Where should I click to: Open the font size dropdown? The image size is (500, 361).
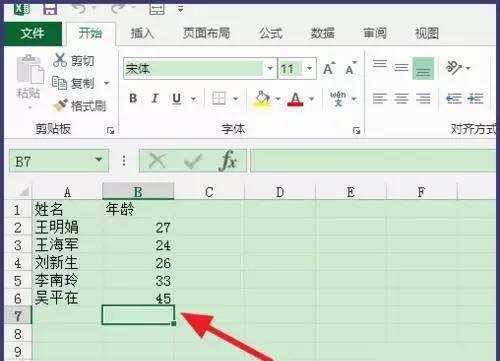(x=310, y=69)
